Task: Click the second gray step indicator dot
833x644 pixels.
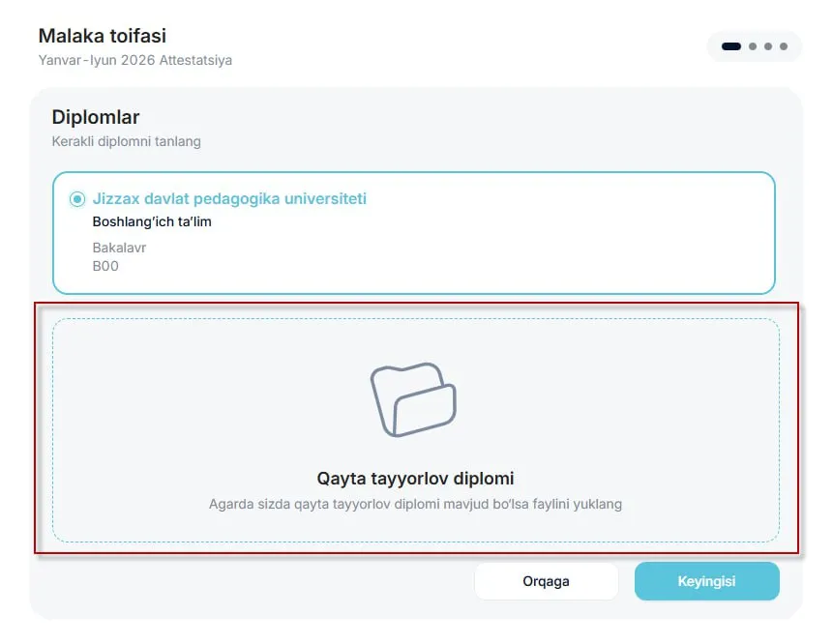Action: pyautogui.click(x=753, y=46)
